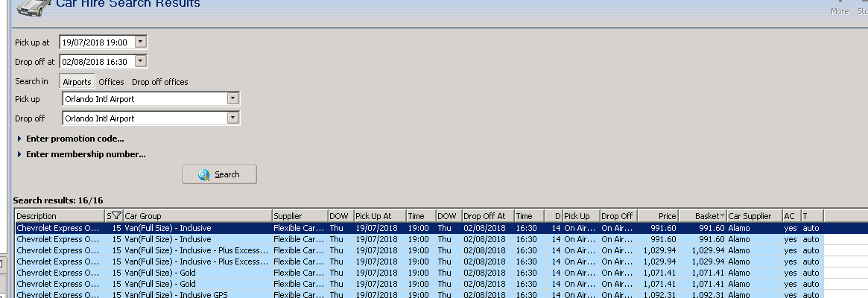Click the DOW header preceding Pick Up At

(x=341, y=216)
